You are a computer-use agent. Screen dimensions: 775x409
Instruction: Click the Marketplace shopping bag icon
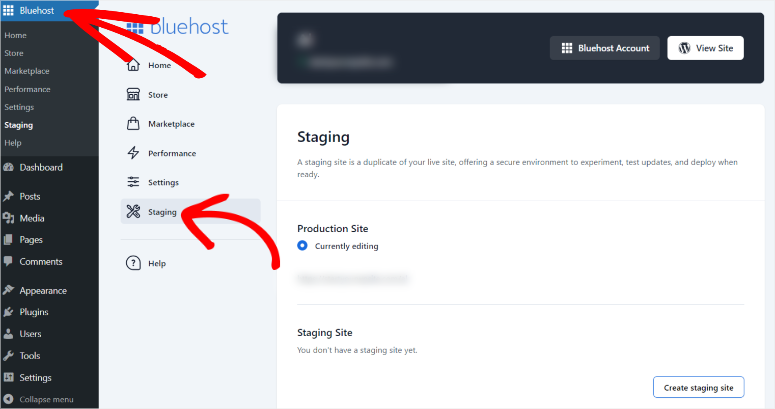133,124
